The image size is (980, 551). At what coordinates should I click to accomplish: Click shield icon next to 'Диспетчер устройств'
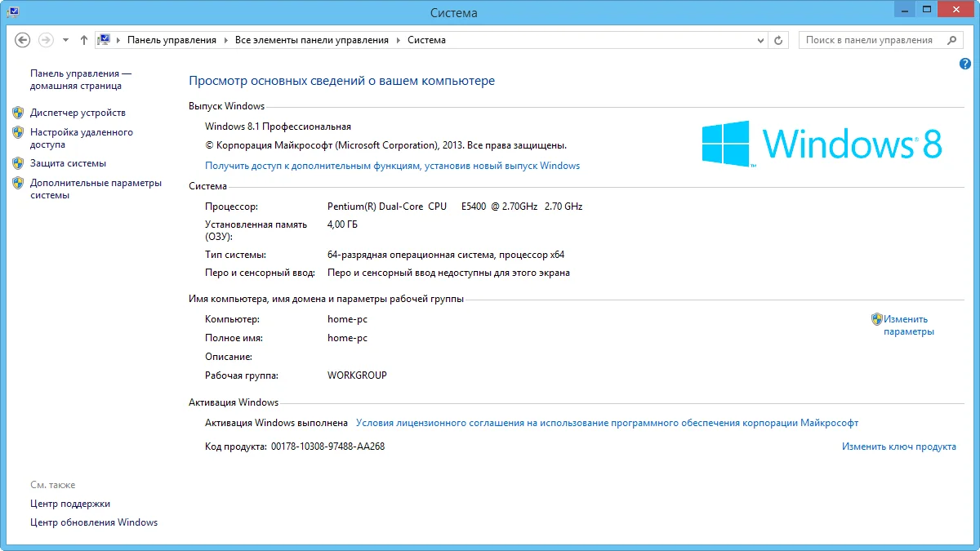coord(18,112)
